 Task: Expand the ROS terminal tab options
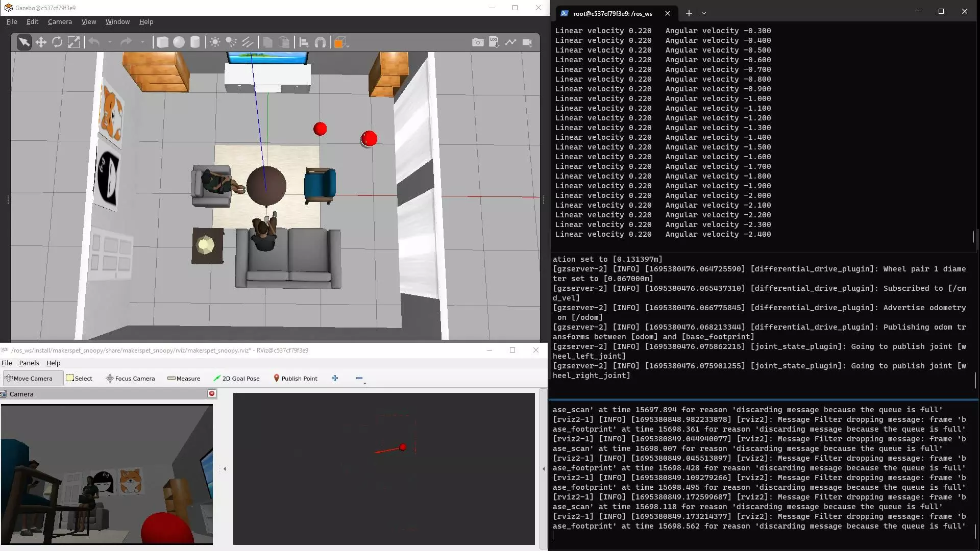[x=704, y=13]
